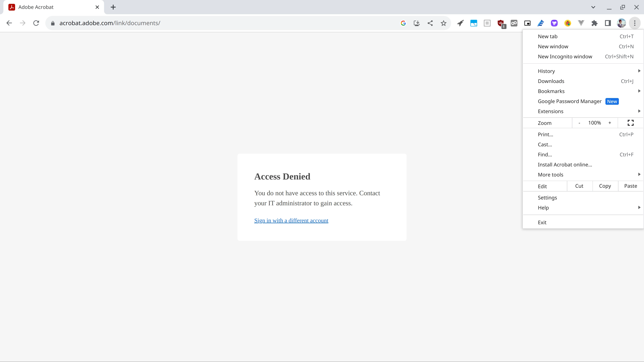
Task: Click the bookmark star icon
Action: pos(443,23)
